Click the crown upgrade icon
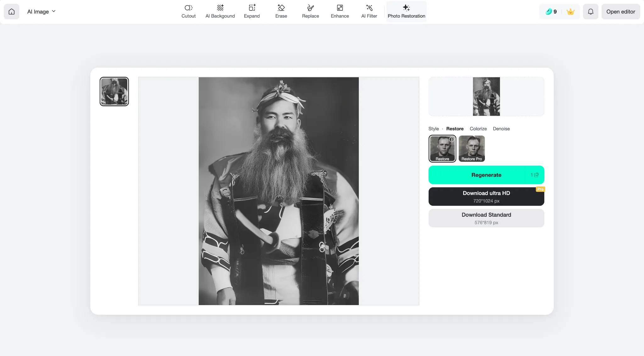 point(570,12)
